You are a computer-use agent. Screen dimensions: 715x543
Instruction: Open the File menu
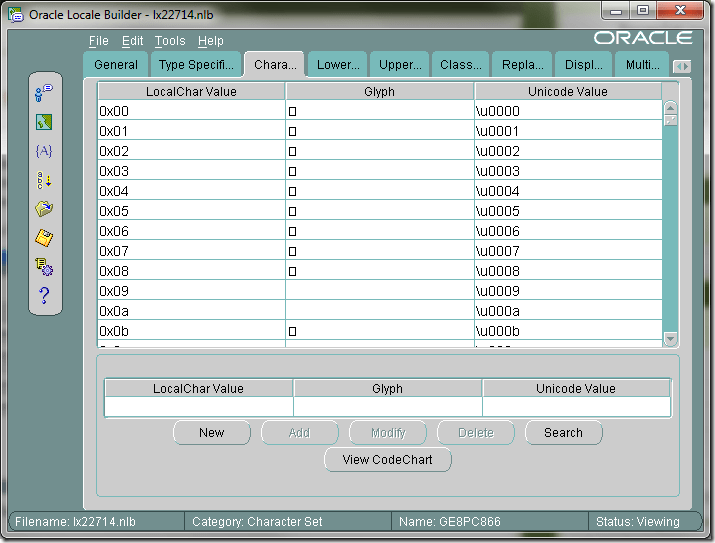(98, 41)
